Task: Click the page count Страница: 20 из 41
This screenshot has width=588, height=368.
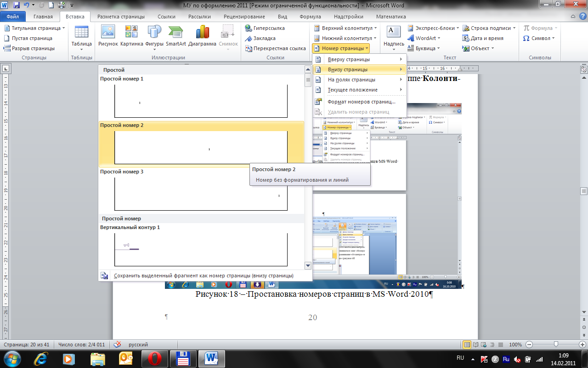Action: (26, 345)
